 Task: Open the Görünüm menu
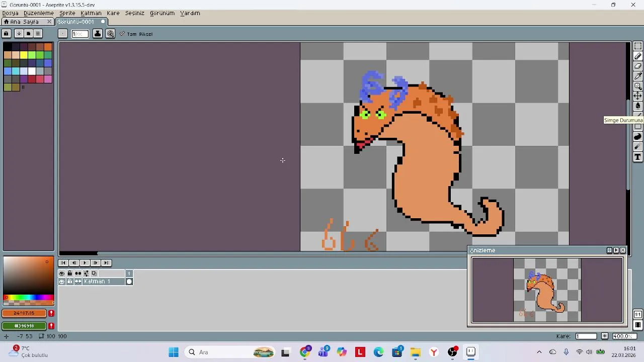tap(162, 13)
